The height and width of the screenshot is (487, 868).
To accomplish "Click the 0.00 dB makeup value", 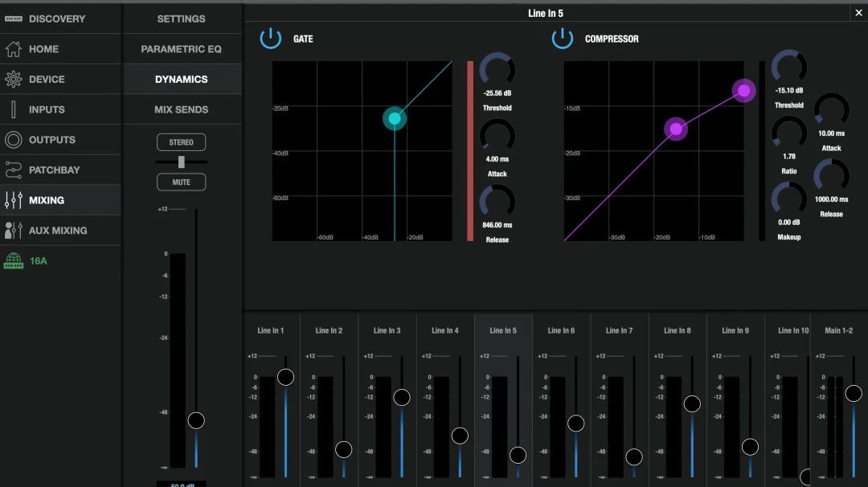I will [789, 223].
